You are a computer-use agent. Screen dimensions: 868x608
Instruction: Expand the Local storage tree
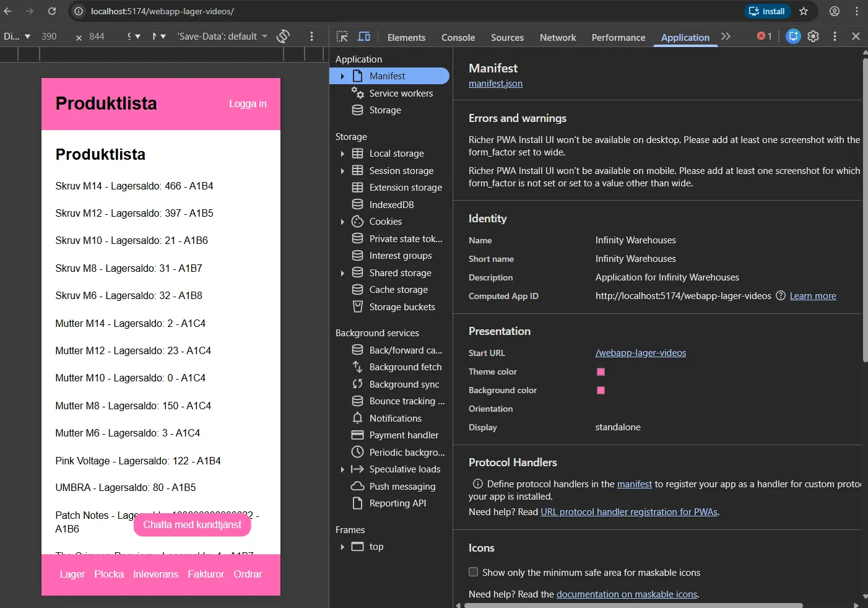pyautogui.click(x=342, y=153)
